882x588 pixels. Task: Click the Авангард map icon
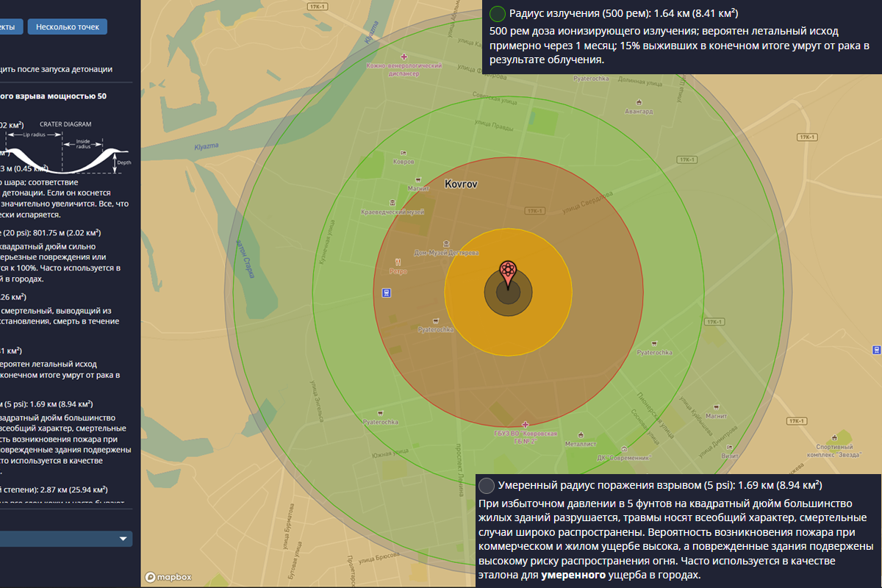click(639, 102)
